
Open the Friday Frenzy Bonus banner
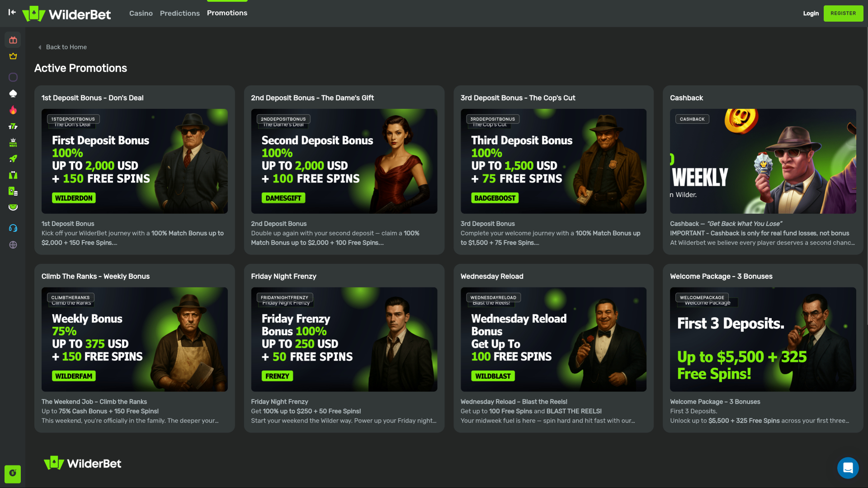pos(344,339)
